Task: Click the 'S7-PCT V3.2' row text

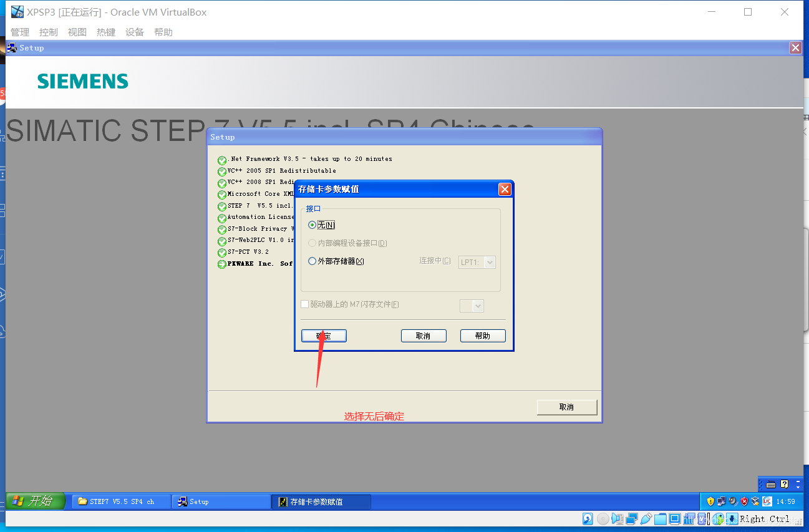Action: point(248,252)
